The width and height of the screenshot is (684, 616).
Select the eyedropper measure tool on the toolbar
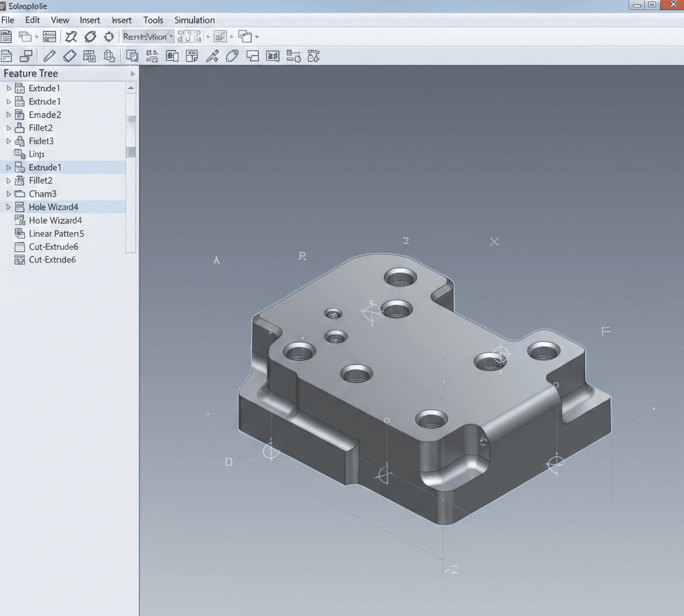pyautogui.click(x=214, y=56)
